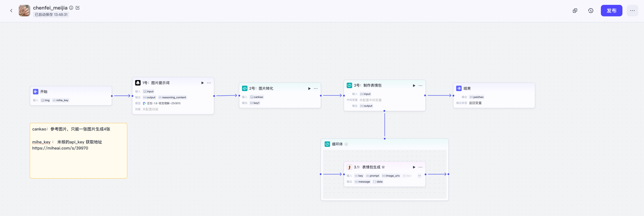644x216 pixels.
Task: Run the 1号：图片提示词 node
Action: click(x=203, y=83)
